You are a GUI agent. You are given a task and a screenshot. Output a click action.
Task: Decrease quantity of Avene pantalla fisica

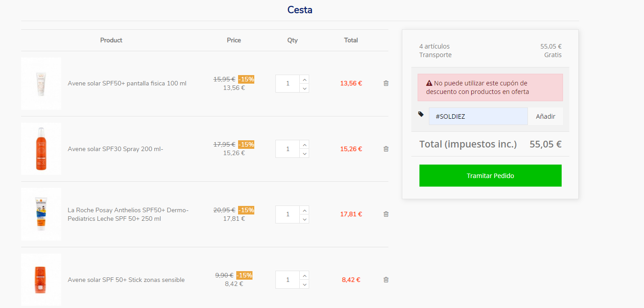(305, 88)
